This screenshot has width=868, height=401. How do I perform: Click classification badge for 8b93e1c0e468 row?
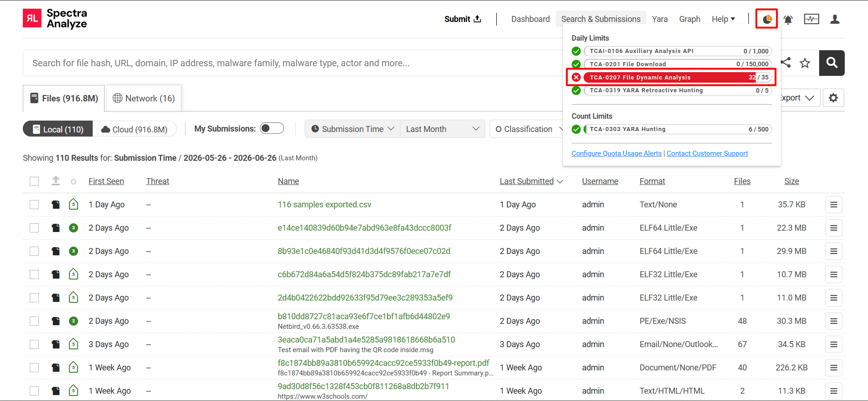point(74,251)
